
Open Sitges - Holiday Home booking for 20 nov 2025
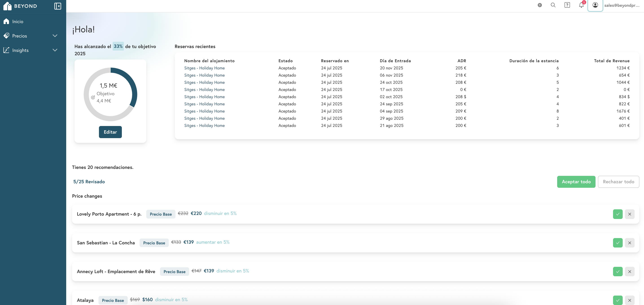click(x=204, y=68)
